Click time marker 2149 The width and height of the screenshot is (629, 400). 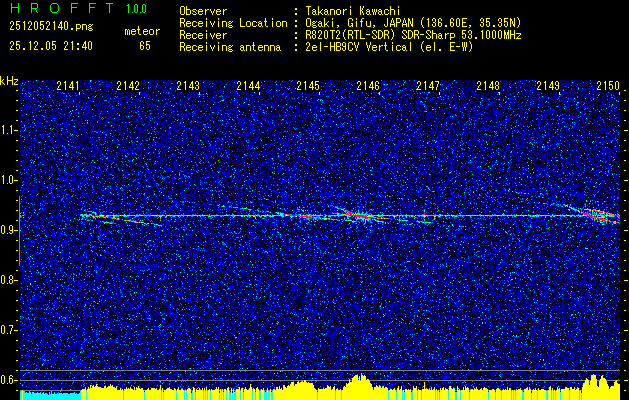tap(548, 85)
